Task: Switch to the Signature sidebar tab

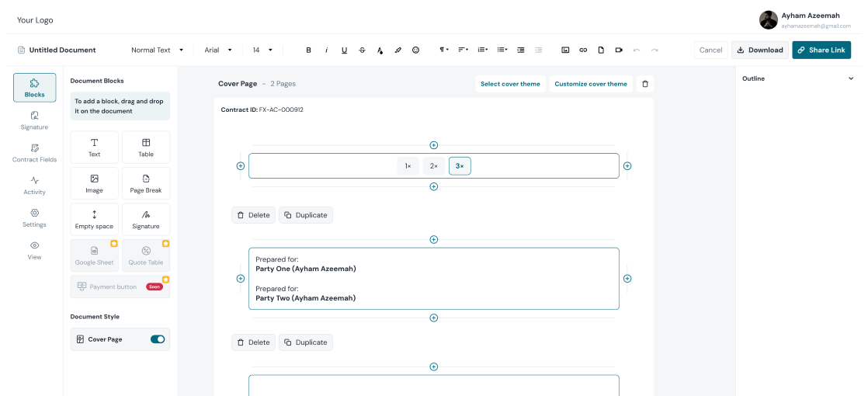Action: (34, 120)
